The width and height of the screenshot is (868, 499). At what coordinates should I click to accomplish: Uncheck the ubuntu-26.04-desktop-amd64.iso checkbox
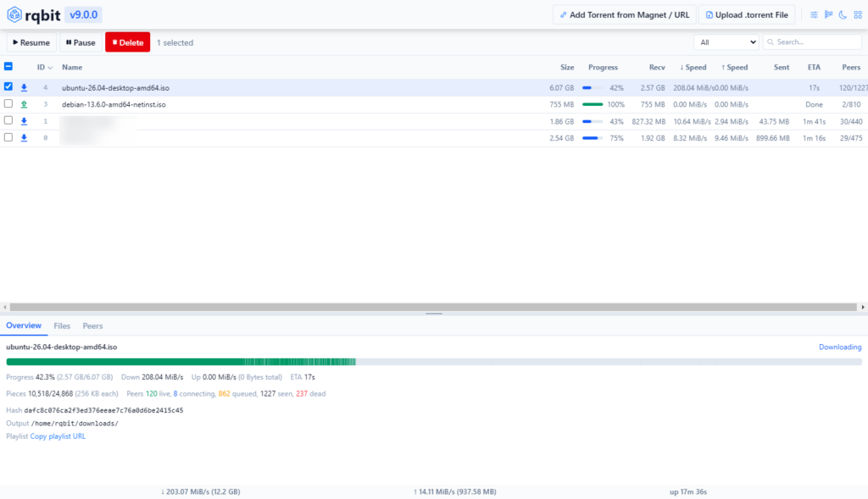(8, 86)
